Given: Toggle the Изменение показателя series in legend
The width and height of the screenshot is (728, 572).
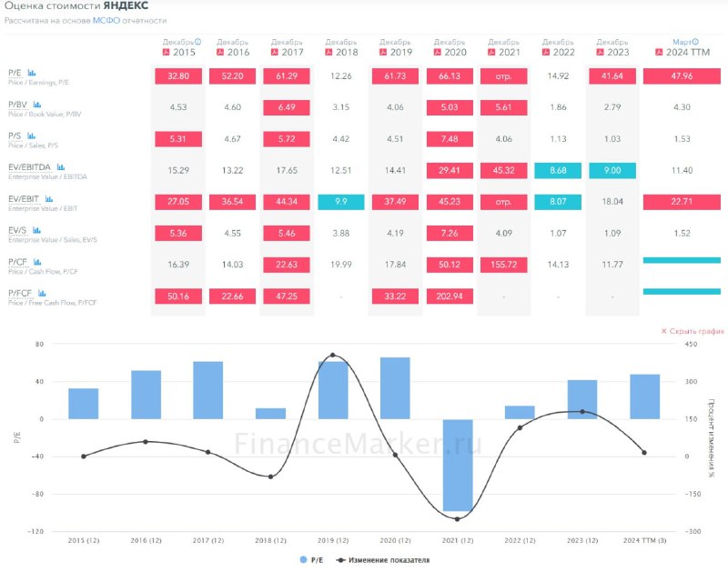Looking at the screenshot, I should [x=383, y=560].
